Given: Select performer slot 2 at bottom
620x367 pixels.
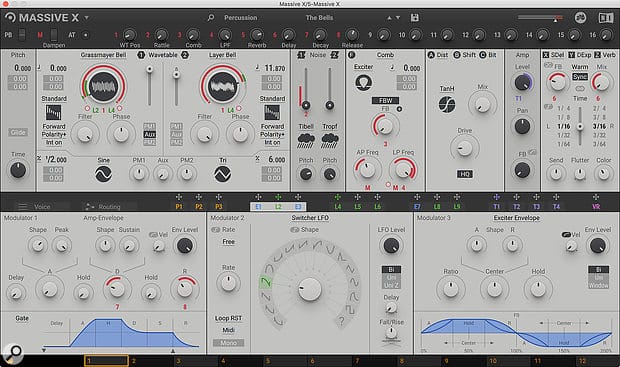Looking at the screenshot, I should (x=152, y=361).
